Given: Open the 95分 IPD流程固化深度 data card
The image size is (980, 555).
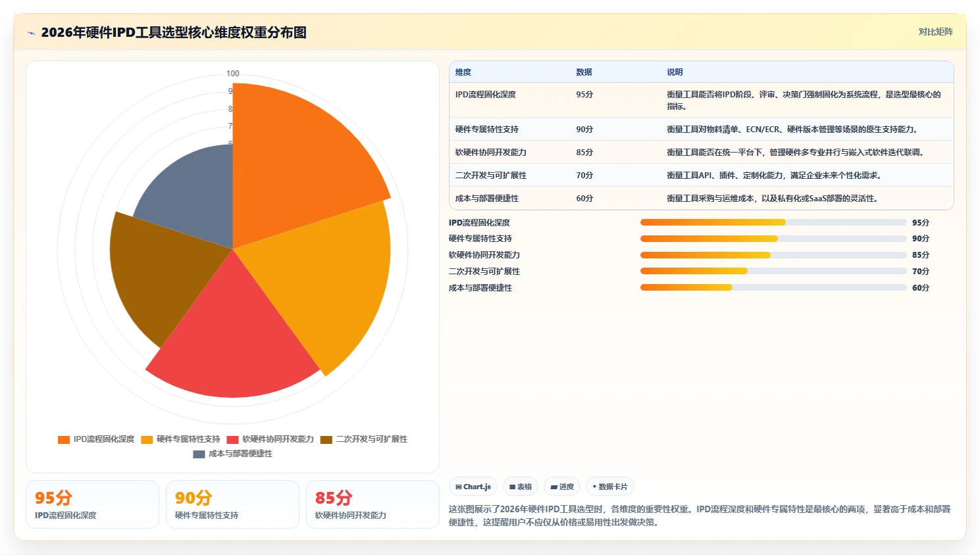Looking at the screenshot, I should pos(92,504).
